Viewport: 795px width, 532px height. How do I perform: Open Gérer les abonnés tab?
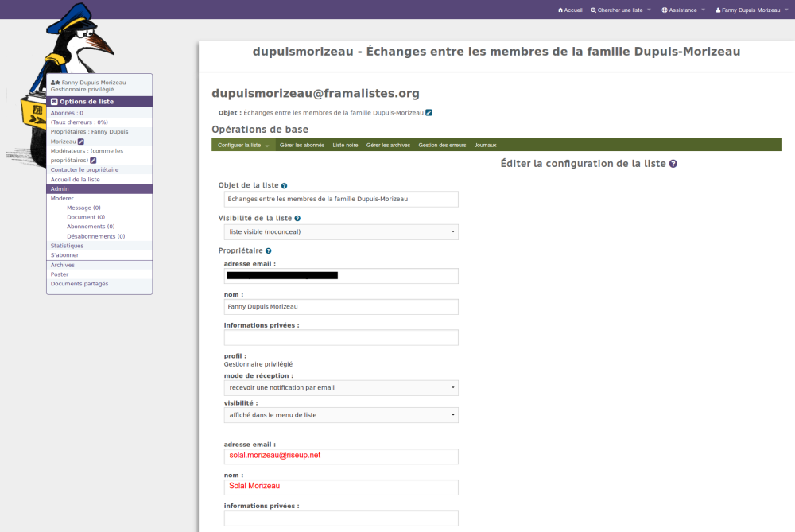point(302,145)
